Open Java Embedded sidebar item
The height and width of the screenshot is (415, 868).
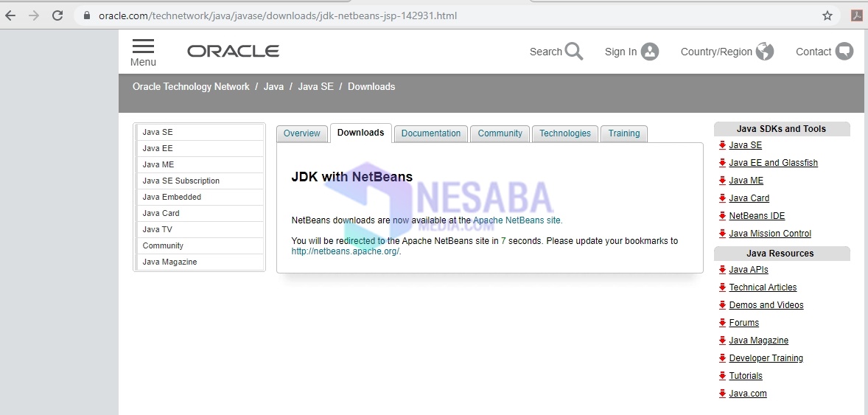[x=200, y=197]
